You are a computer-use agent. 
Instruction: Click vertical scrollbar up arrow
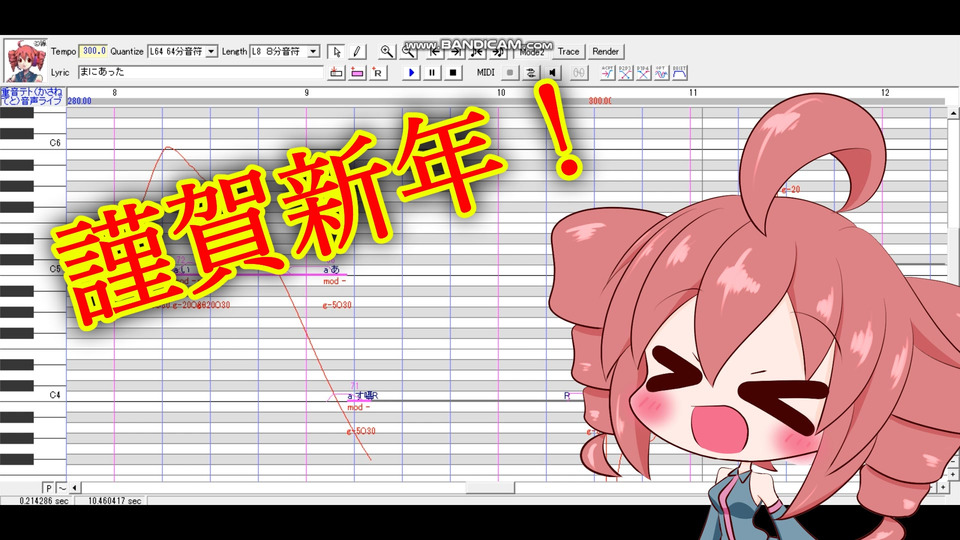953,114
